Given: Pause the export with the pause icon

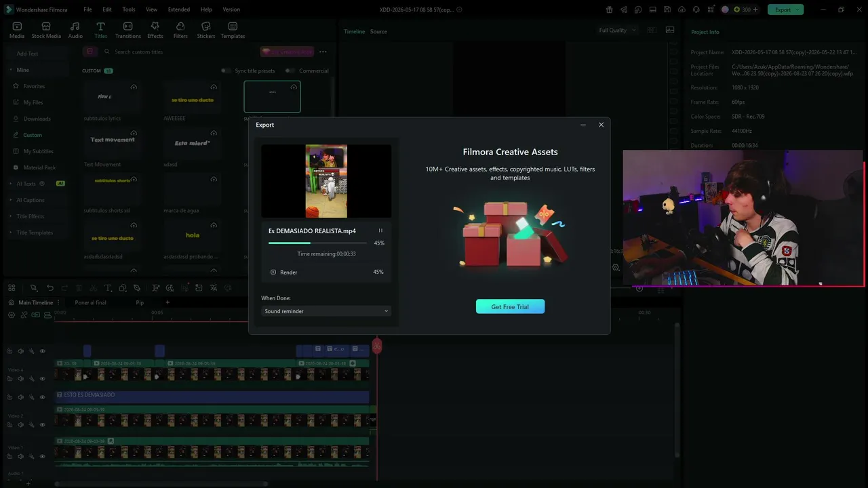Looking at the screenshot, I should 380,231.
